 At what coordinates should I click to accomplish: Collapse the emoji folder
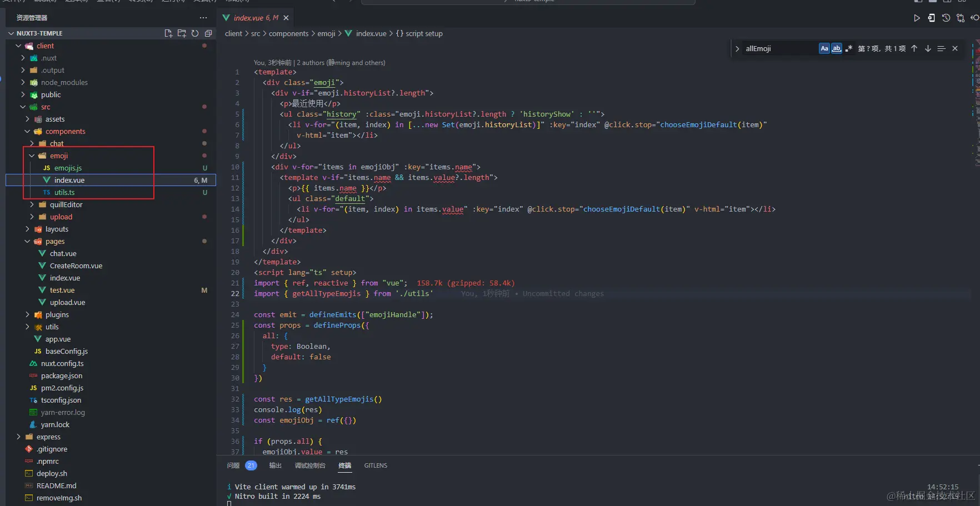tap(32, 156)
